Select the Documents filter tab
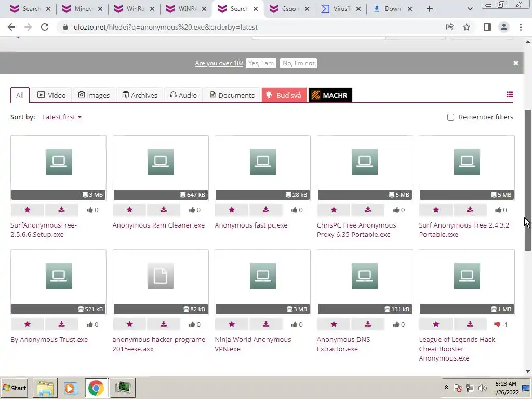 (x=232, y=95)
